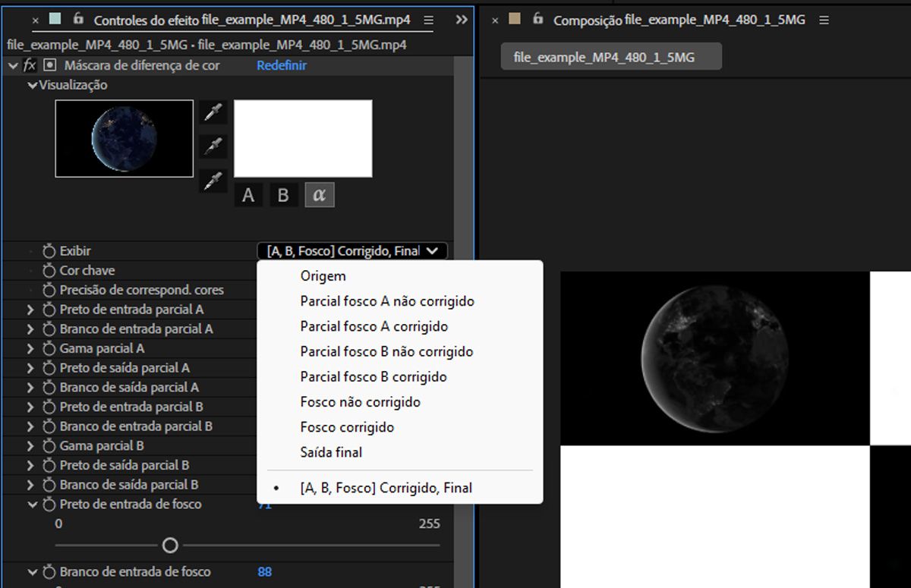Toggle stopwatch for Branco de entrada parcial A
The image size is (911, 588).
(49, 329)
